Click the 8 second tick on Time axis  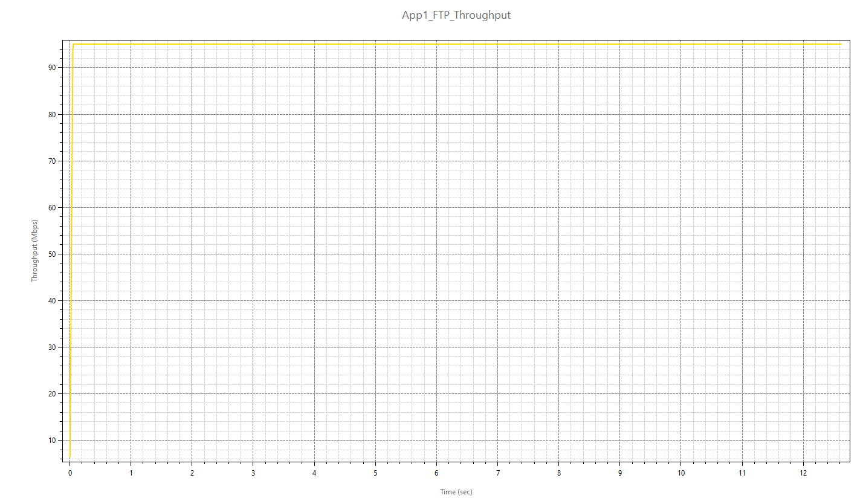coord(558,472)
